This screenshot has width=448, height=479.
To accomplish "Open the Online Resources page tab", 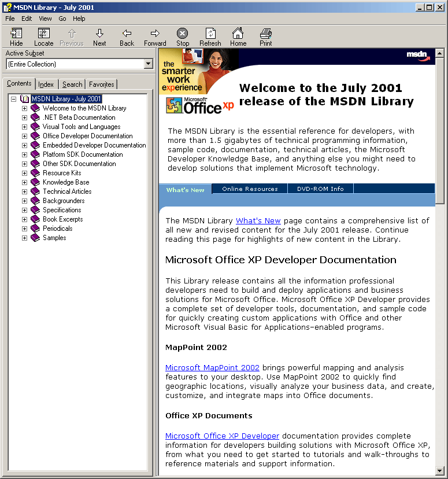I will [x=250, y=189].
